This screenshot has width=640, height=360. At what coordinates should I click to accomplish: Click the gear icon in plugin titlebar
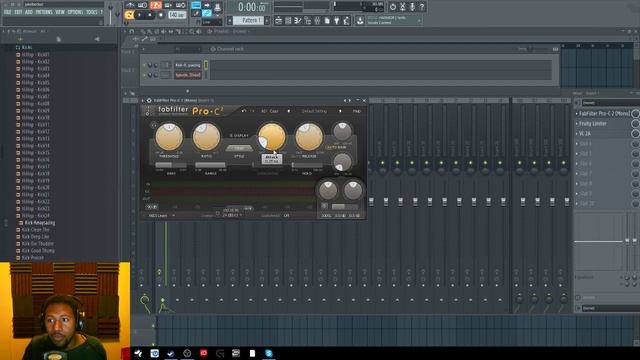[x=149, y=100]
